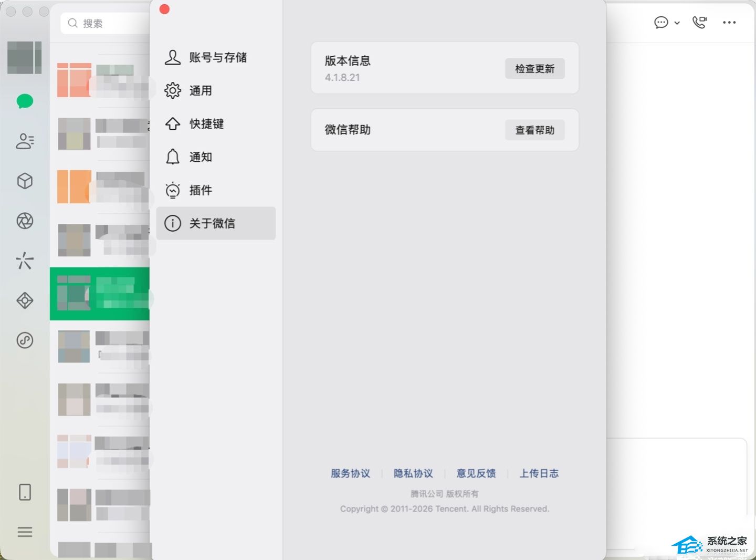Open the Chats view in WeChat sidebar
Screen dimensions: 756x560
25,101
